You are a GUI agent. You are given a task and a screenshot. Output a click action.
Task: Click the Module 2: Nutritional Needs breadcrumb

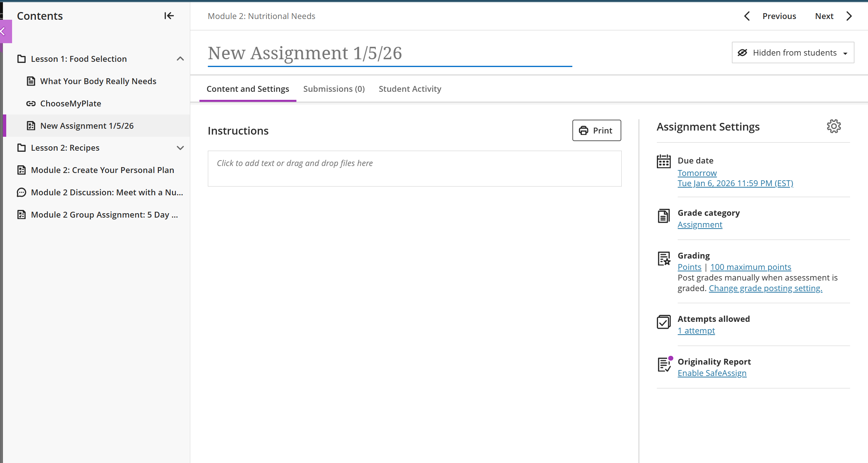click(261, 16)
